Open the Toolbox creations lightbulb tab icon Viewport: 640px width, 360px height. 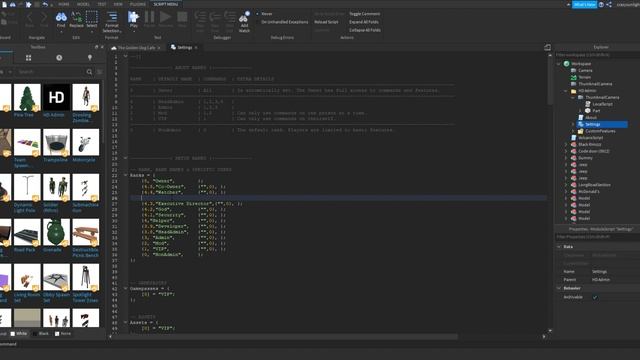click(x=90, y=58)
